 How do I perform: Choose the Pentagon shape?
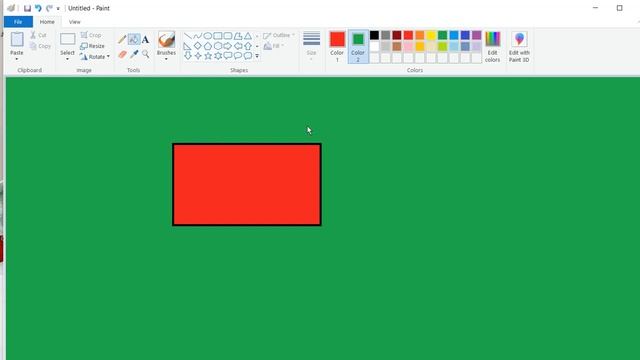coord(208,46)
